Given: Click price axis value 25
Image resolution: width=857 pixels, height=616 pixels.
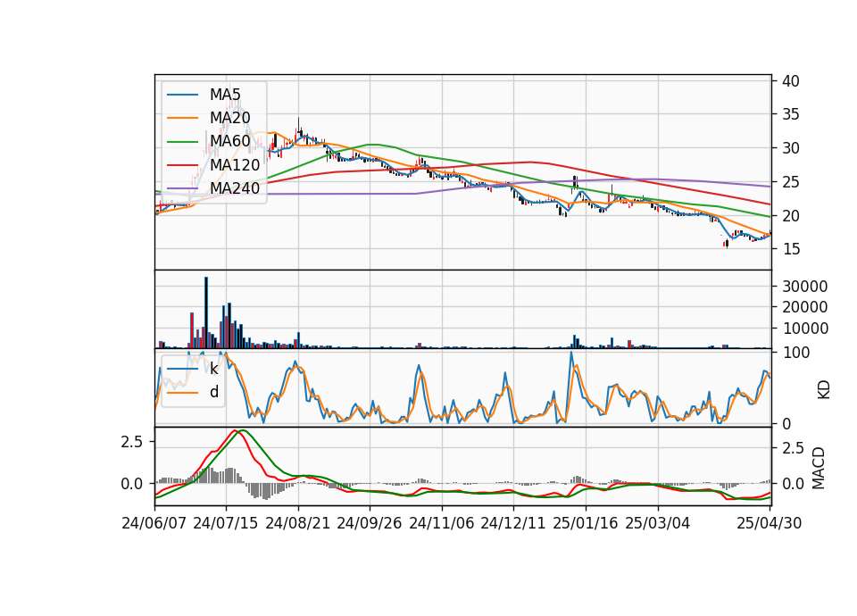Looking at the screenshot, I should click(791, 182).
